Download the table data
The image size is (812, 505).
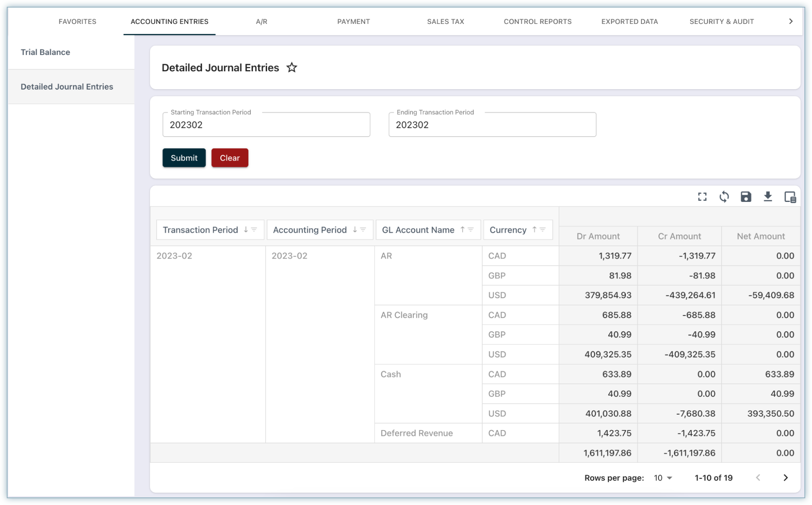pos(767,197)
